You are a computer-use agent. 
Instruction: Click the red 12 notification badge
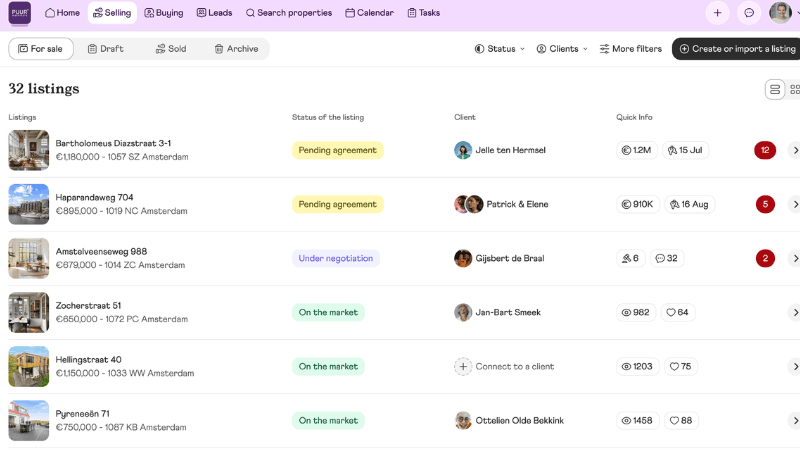[x=765, y=150]
